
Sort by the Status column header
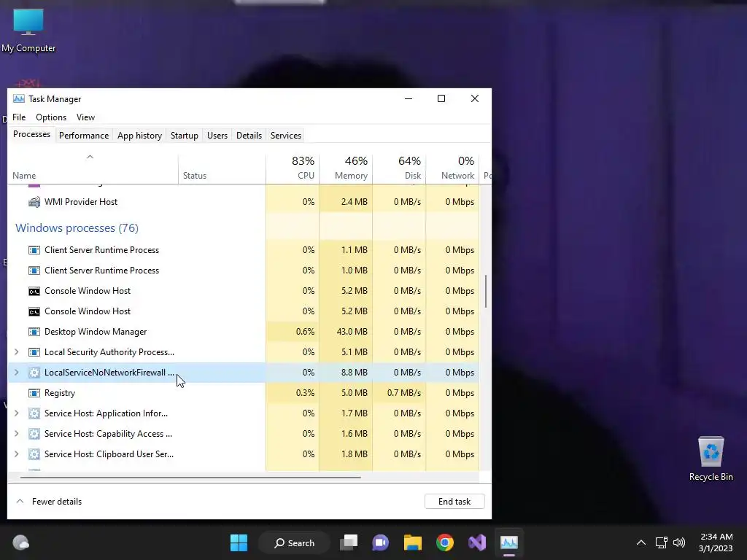tap(222, 169)
